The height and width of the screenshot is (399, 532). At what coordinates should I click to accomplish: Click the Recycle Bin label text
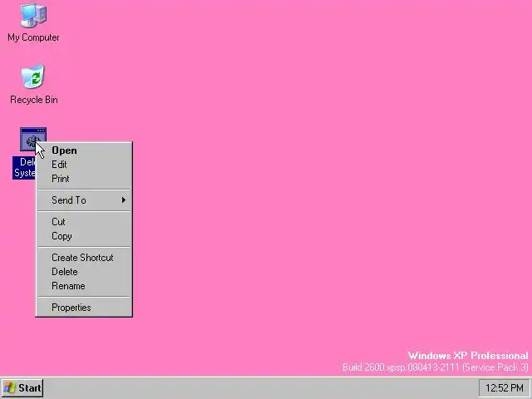click(33, 100)
